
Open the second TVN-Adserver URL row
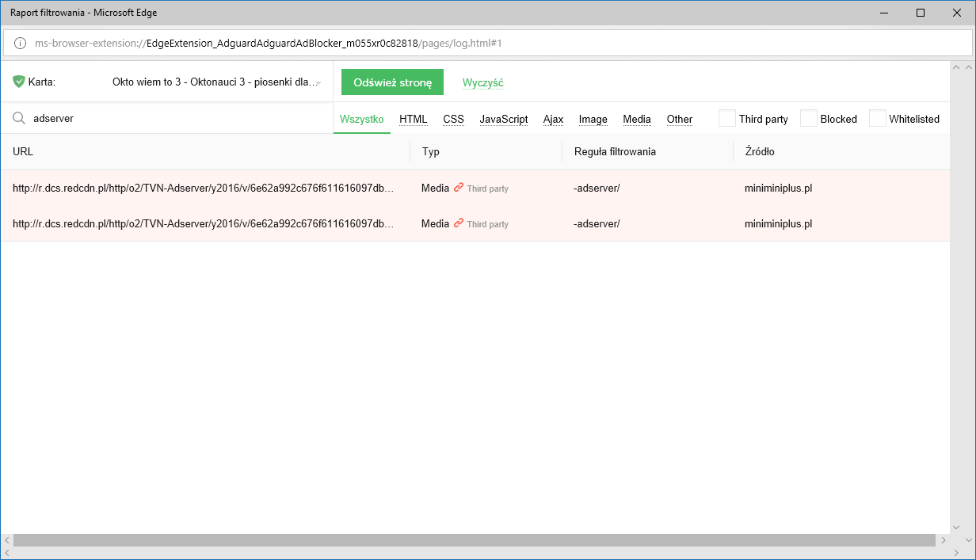[204, 223]
